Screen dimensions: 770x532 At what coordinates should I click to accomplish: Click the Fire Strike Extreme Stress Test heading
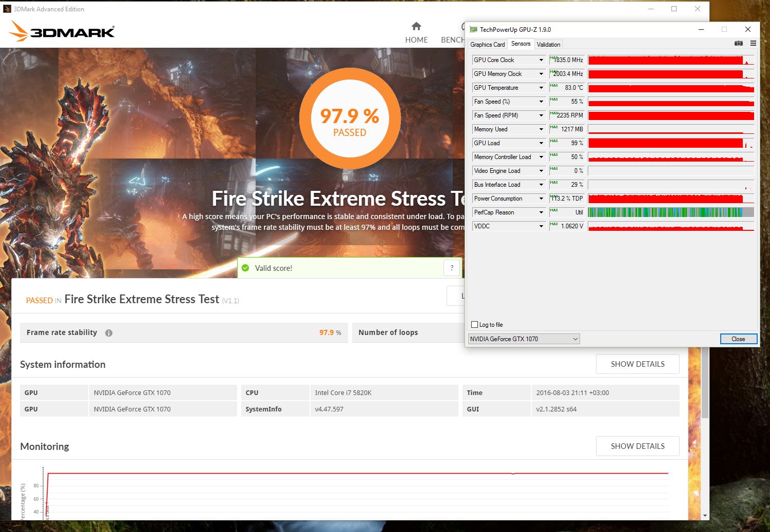pyautogui.click(x=142, y=300)
